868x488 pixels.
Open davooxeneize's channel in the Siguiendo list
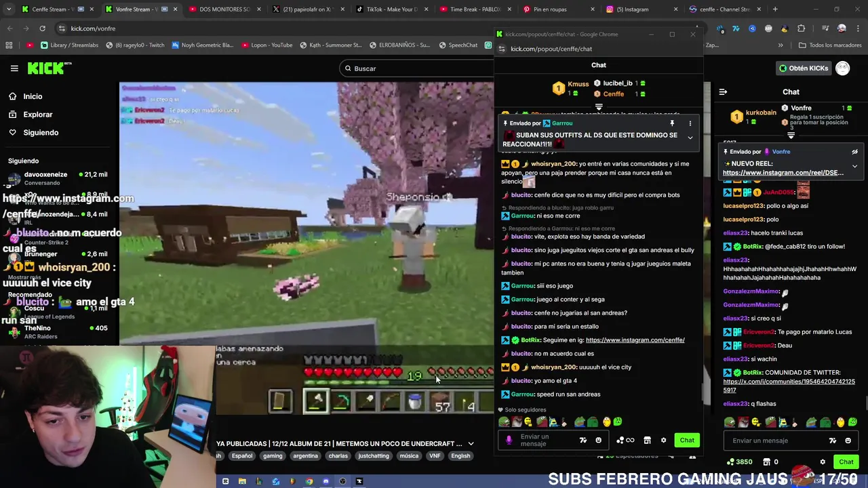[57, 178]
